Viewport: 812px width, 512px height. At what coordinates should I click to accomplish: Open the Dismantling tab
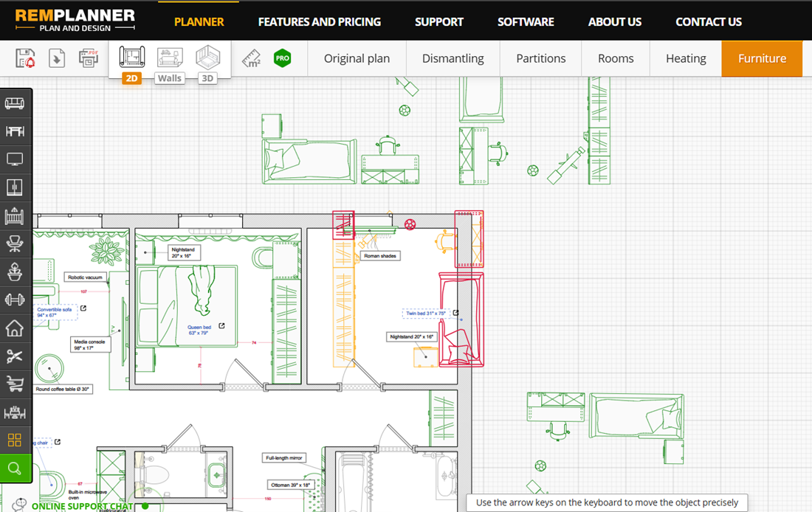(453, 58)
